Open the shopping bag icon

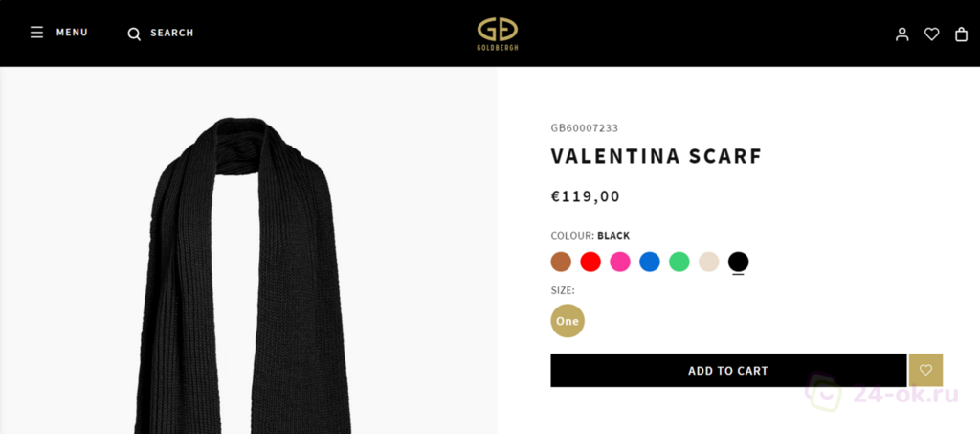pos(961,34)
